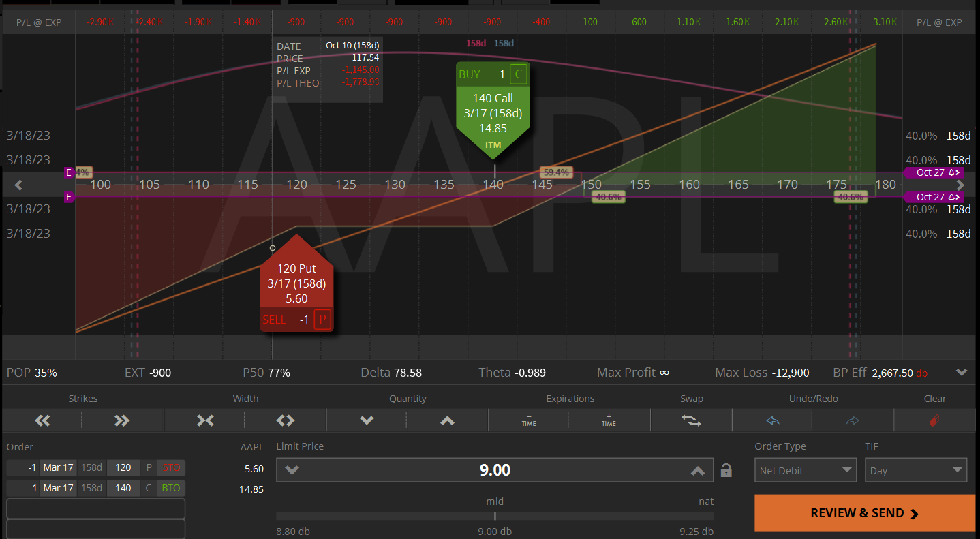Click the Swap legs icon
The height and width of the screenshot is (539, 980).
click(691, 420)
